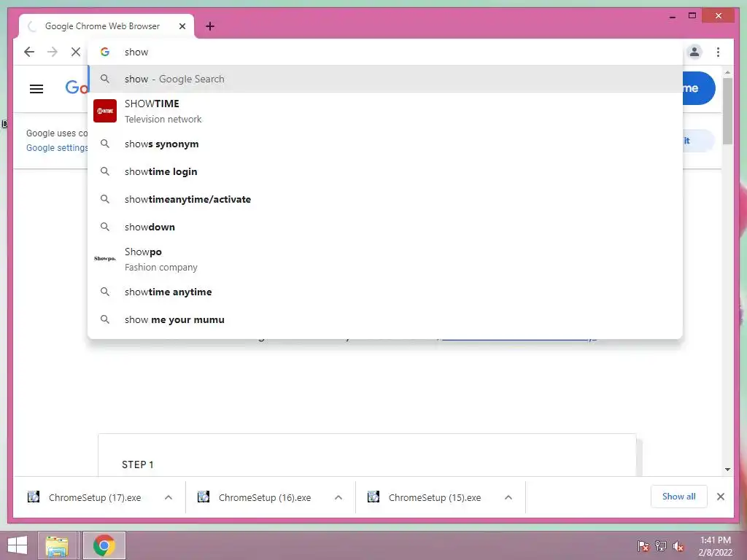Click the taskbar clock showing 1:41 PM
The width and height of the screenshot is (747, 560).
pyautogui.click(x=715, y=546)
